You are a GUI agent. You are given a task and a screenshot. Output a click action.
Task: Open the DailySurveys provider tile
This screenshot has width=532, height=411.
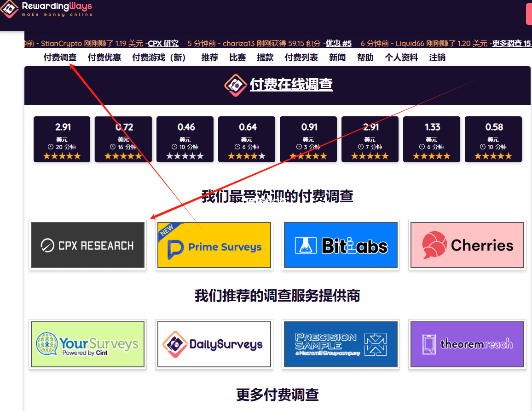click(x=214, y=344)
